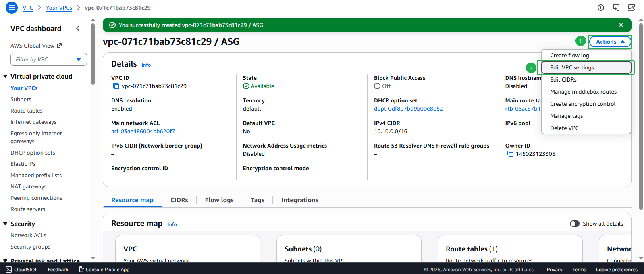Click the sidebar vertical scrollbar
The width and height of the screenshot is (644, 274).
[93, 54]
